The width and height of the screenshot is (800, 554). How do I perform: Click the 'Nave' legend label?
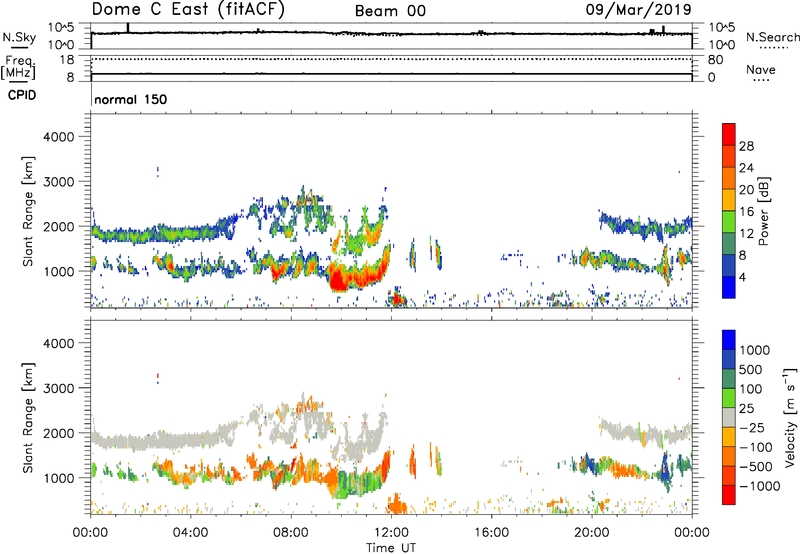(761, 69)
